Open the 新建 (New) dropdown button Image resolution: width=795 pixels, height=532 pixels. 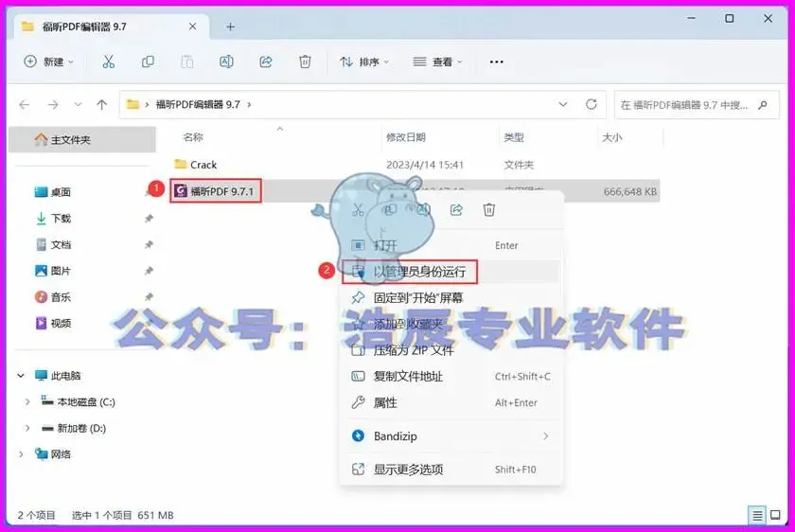(48, 62)
